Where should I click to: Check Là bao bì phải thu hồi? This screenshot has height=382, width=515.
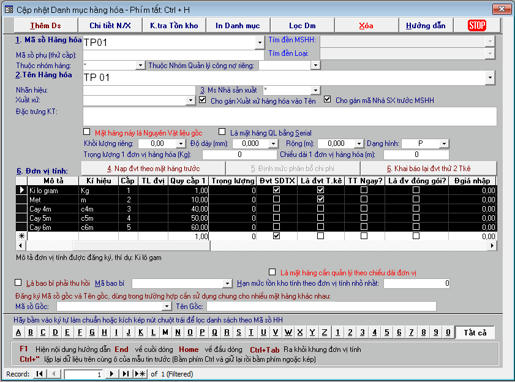click(18, 283)
